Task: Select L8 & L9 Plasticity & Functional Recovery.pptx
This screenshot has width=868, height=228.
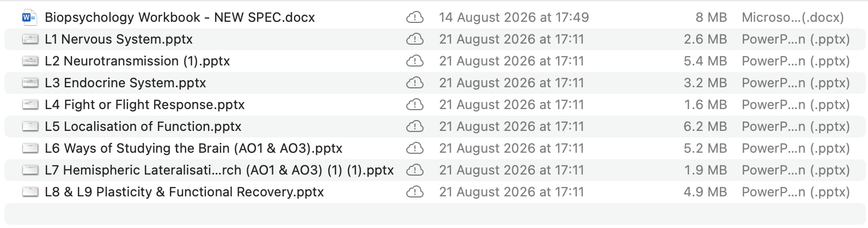Action: pyautogui.click(x=435, y=192)
